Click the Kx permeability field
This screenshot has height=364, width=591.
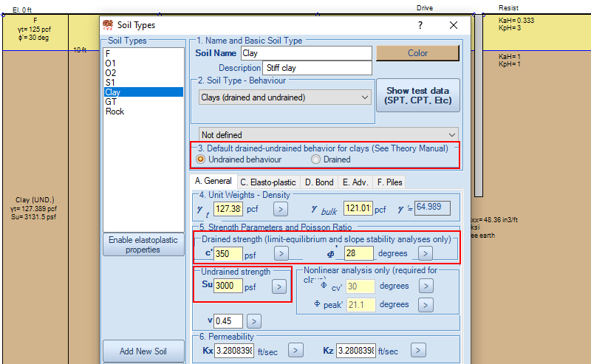tap(234, 351)
